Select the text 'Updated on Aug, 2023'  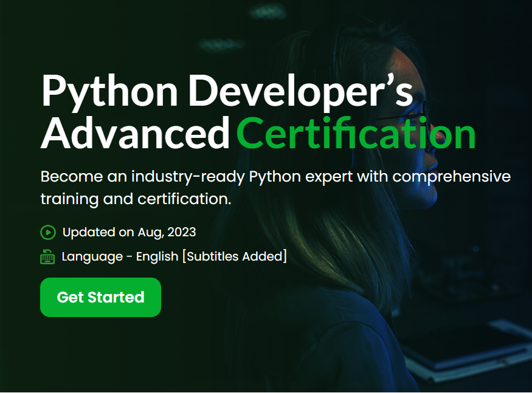(x=130, y=232)
